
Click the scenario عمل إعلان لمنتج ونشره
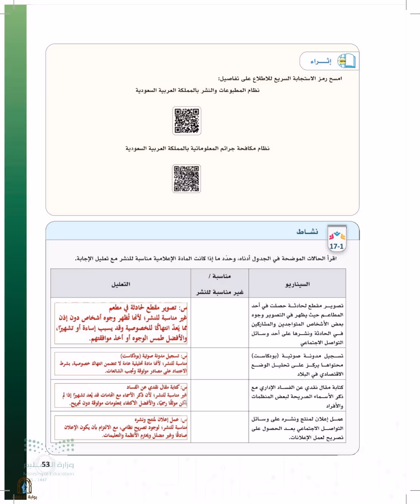(x=297, y=428)
